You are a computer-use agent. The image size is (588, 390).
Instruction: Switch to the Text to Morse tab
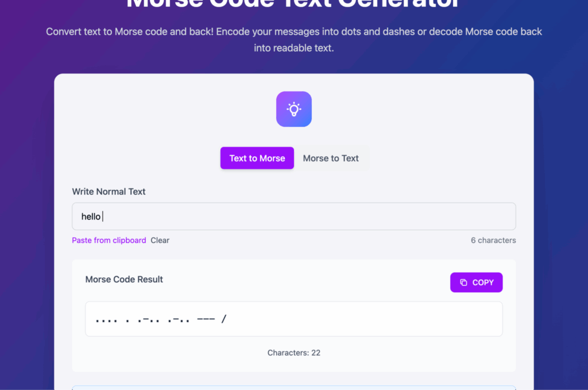(257, 159)
